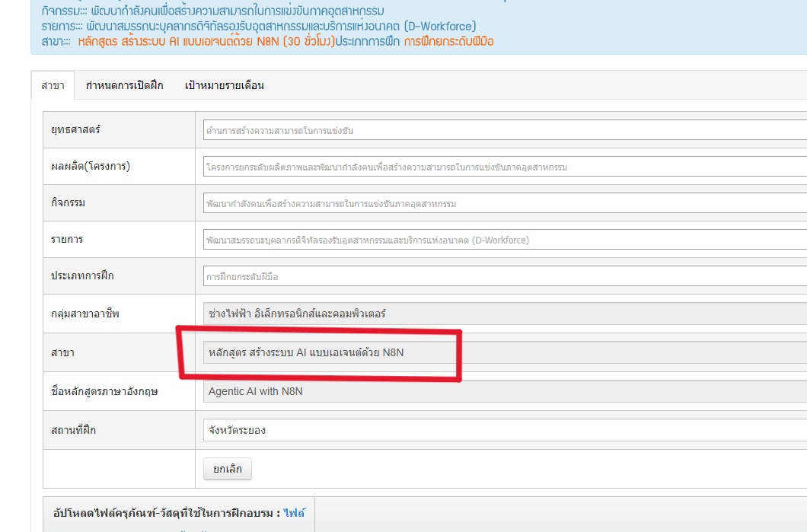The height and width of the screenshot is (532, 807).
Task: Click the orange การฝึกยกระดับฝีมือ header text
Action: pos(448,41)
